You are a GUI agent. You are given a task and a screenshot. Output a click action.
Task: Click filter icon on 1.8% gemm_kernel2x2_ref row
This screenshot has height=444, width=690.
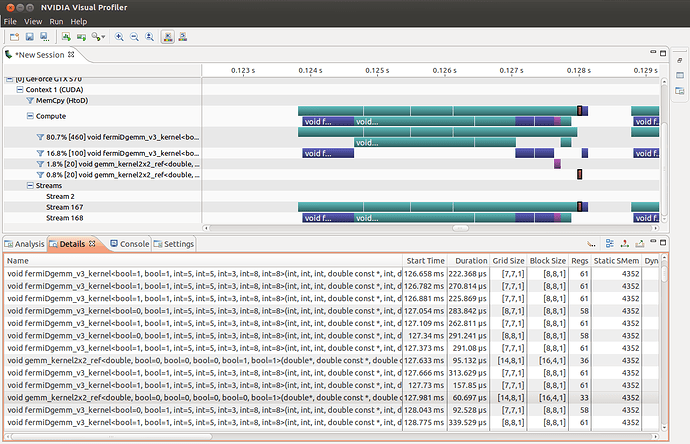point(40,164)
